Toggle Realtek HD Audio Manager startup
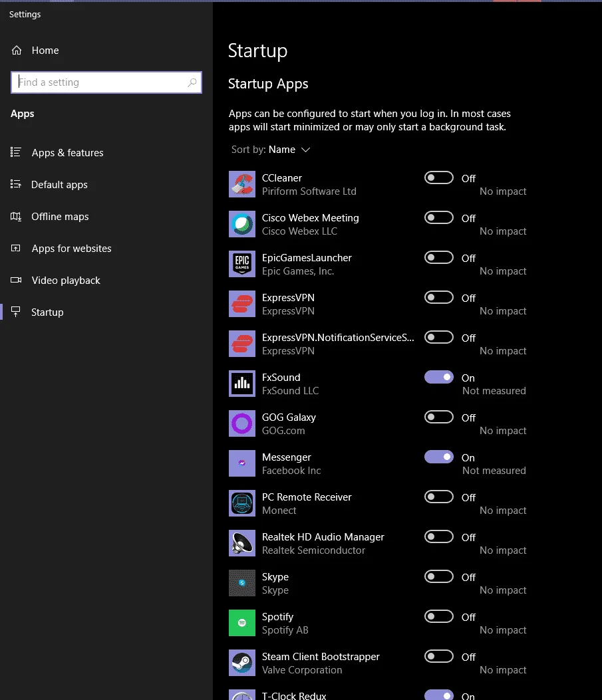Viewport: 602px width, 700px height. click(x=438, y=536)
